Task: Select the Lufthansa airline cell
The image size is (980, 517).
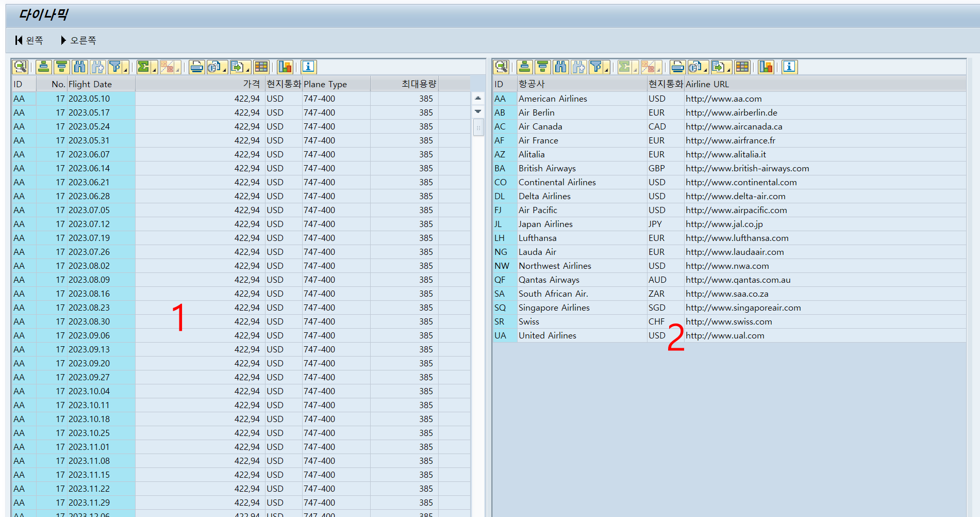Action: click(582, 238)
